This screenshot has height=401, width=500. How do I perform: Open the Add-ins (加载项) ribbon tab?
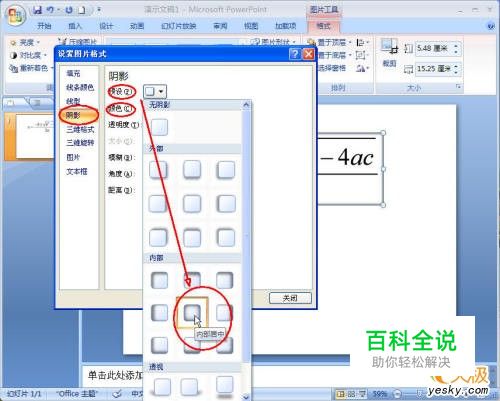[286, 26]
